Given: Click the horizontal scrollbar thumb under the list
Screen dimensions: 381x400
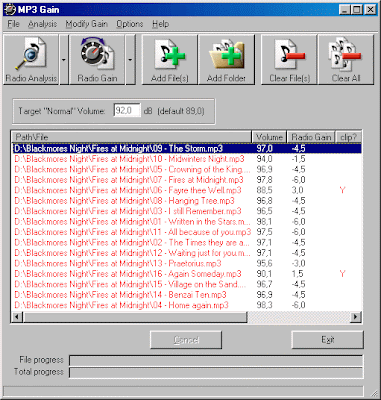Looking at the screenshot, I should click(135, 317).
